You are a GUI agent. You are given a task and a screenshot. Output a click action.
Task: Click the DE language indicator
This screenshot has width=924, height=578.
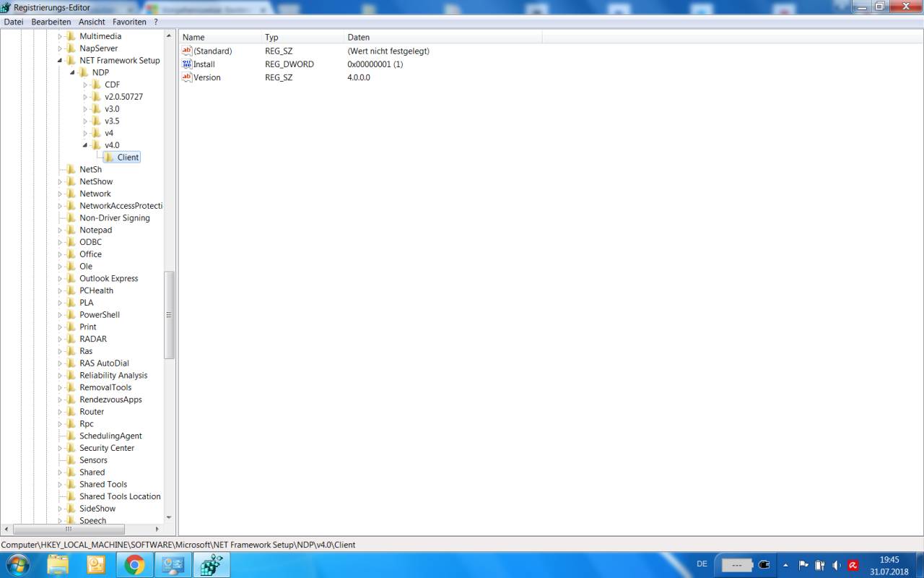point(702,564)
